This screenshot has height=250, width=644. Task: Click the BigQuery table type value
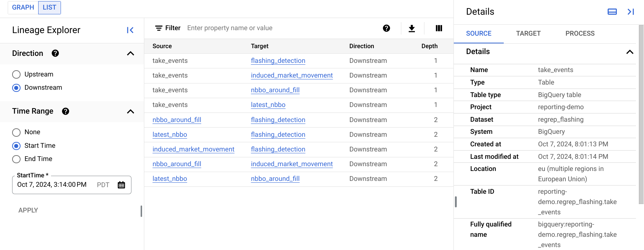(x=559, y=95)
